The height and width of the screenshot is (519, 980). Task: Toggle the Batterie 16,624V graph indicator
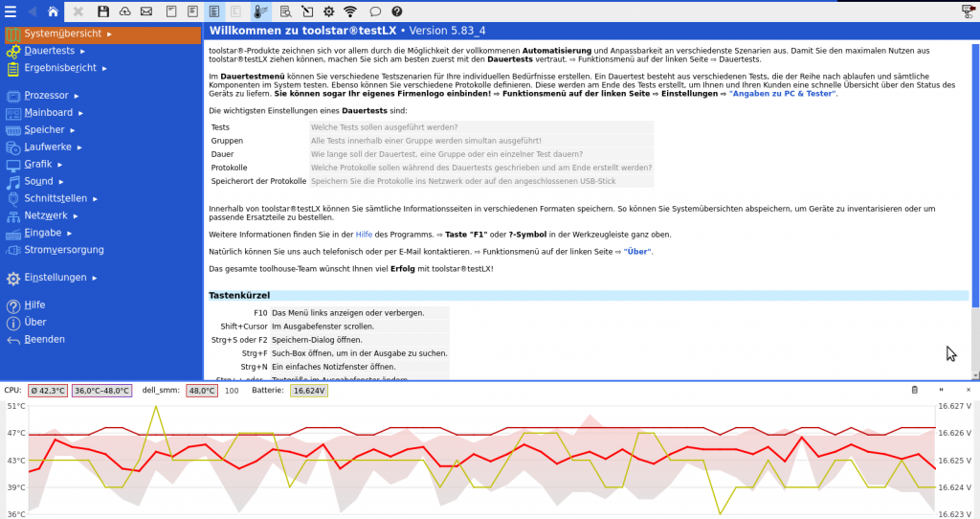click(308, 391)
